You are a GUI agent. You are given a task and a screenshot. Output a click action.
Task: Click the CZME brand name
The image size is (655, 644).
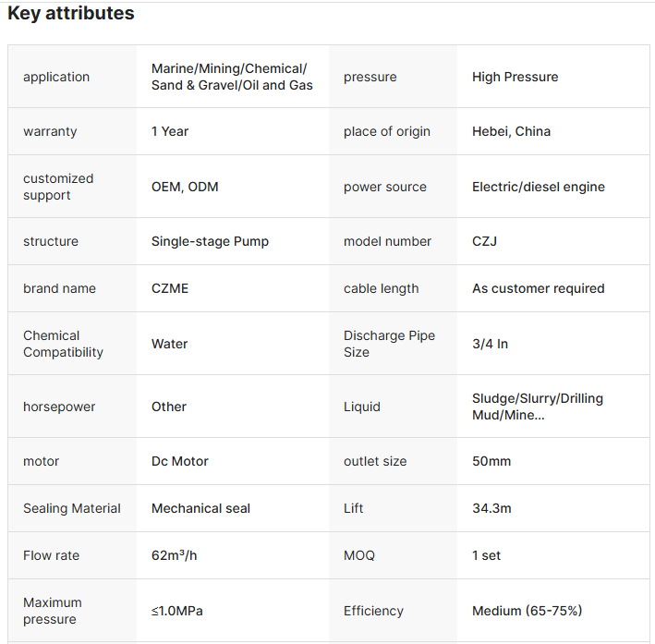tap(170, 288)
